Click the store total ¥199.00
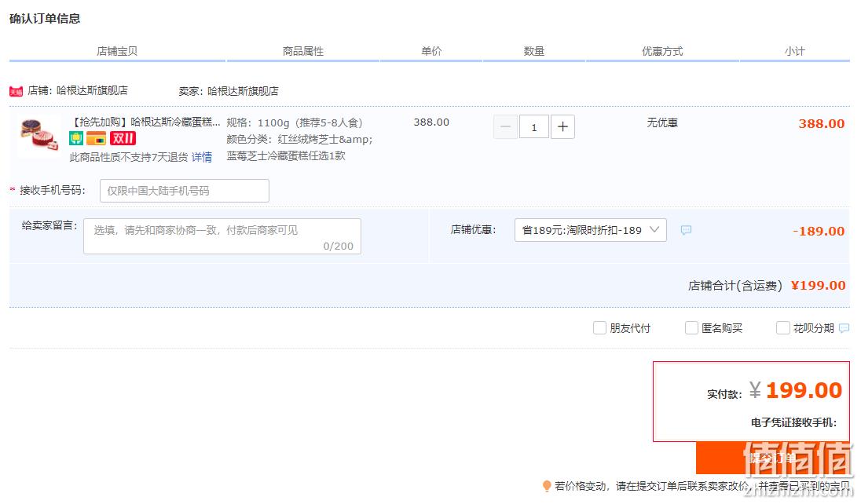 click(x=818, y=286)
